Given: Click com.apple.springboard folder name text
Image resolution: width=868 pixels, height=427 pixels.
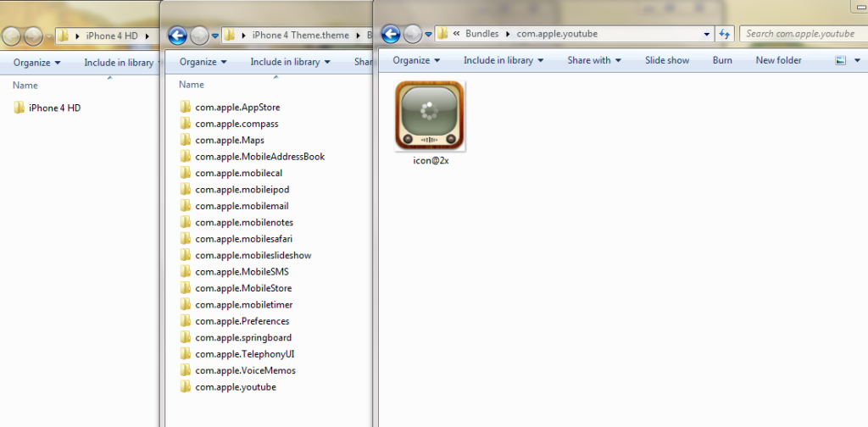Looking at the screenshot, I should tap(243, 337).
